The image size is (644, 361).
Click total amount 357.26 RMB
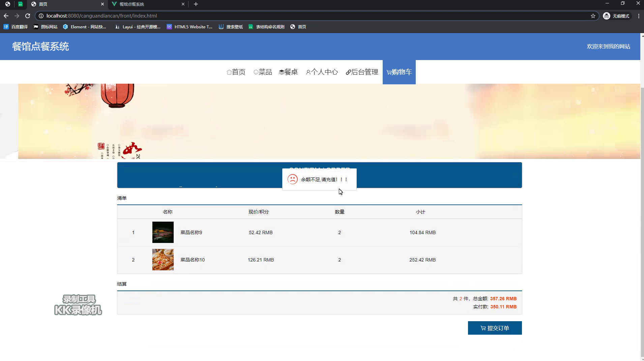(503, 299)
